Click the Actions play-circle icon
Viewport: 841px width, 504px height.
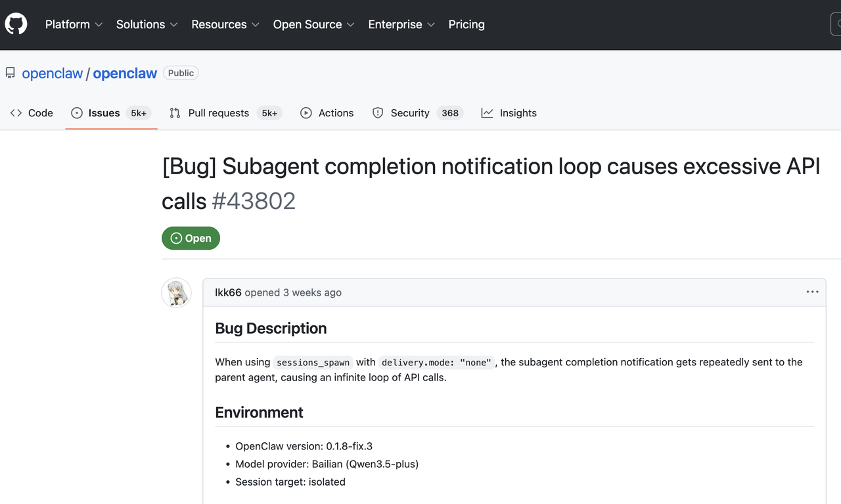(306, 113)
